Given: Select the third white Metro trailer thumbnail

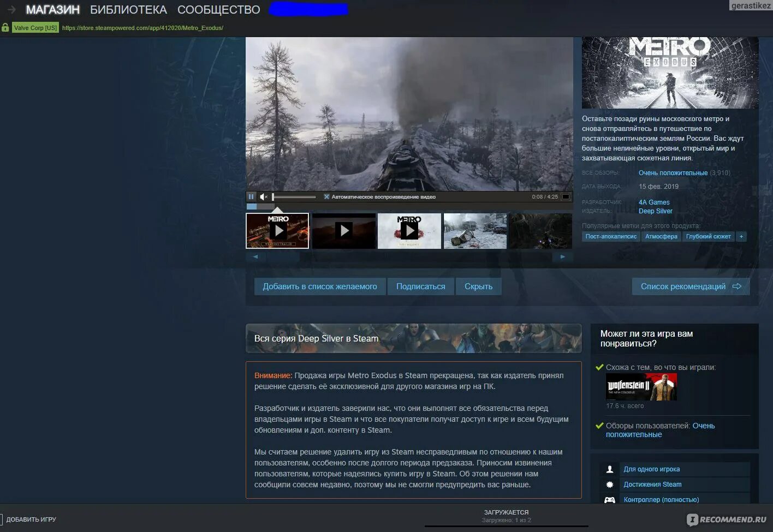Looking at the screenshot, I should point(409,231).
